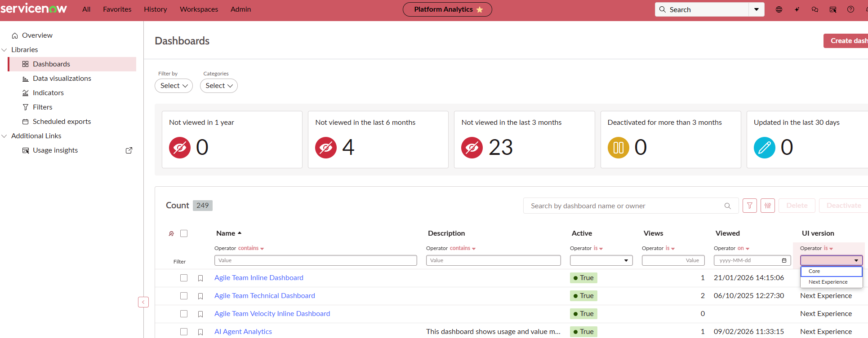The width and height of the screenshot is (868, 338).
Task: Toggle the select-all checkbox in table header
Action: [184, 233]
